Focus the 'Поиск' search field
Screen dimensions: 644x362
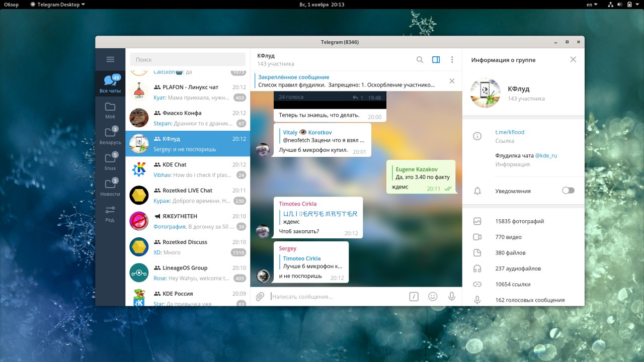[188, 59]
